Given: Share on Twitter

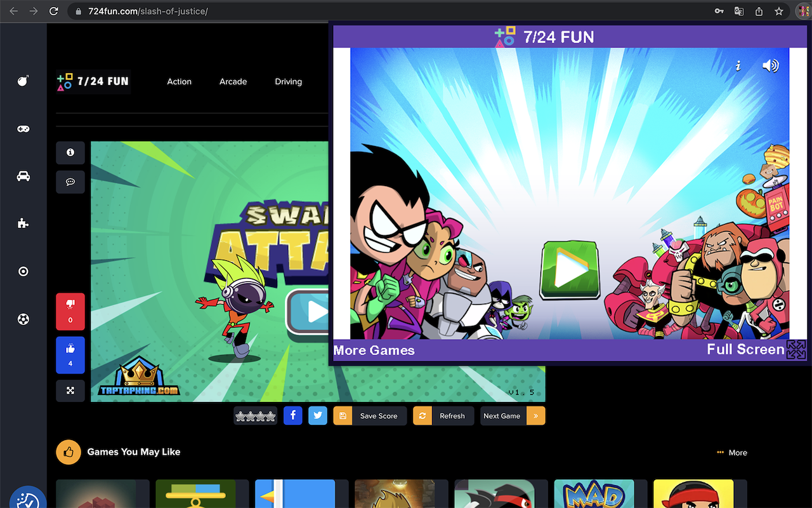Looking at the screenshot, I should (318, 416).
